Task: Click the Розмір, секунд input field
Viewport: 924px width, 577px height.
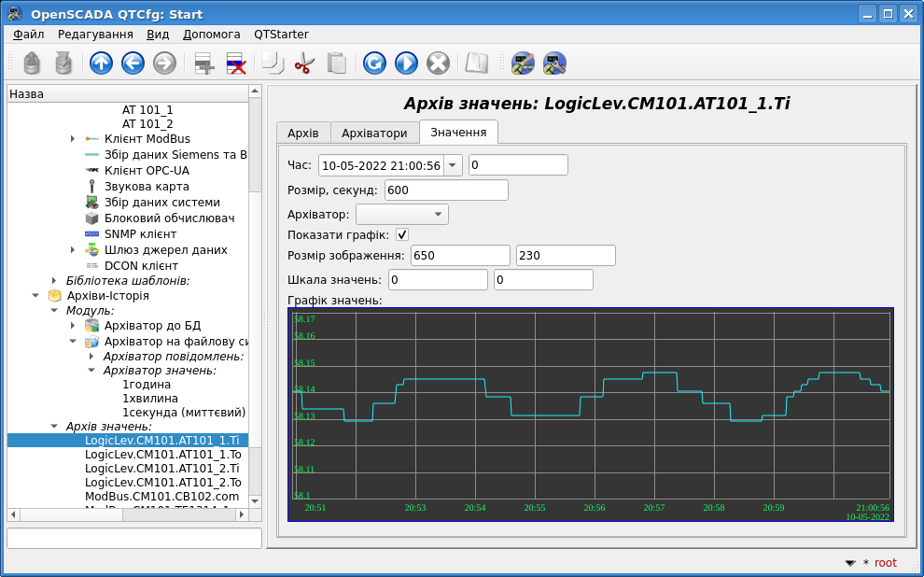Action: [x=446, y=190]
